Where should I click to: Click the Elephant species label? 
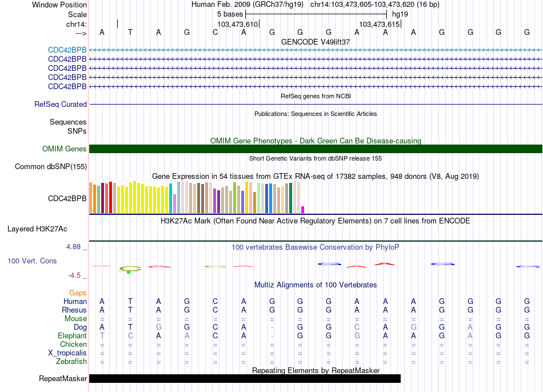click(x=72, y=336)
